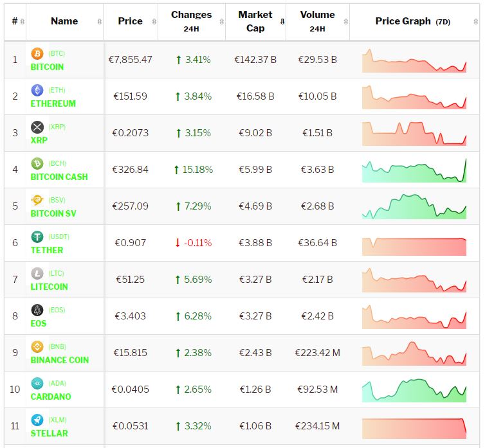Sort by rank number column header
The image size is (485, 448).
point(15,21)
